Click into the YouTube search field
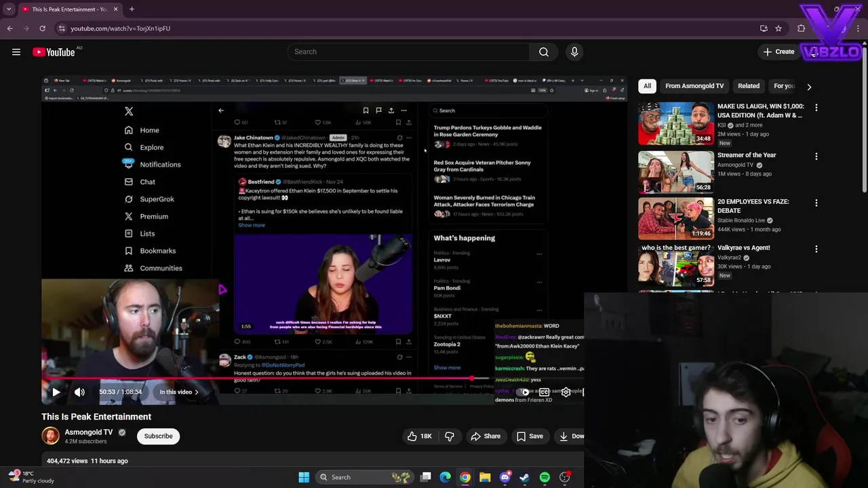The height and width of the screenshot is (488, 868). click(408, 52)
